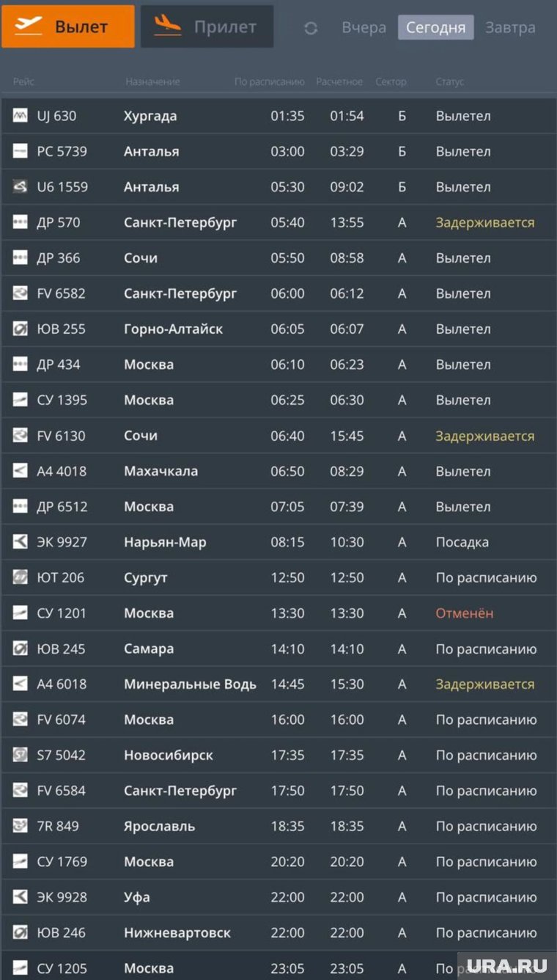This screenshot has height=980, width=557.
Task: Open cancelled flight СУ 1201 details
Action: 278,613
